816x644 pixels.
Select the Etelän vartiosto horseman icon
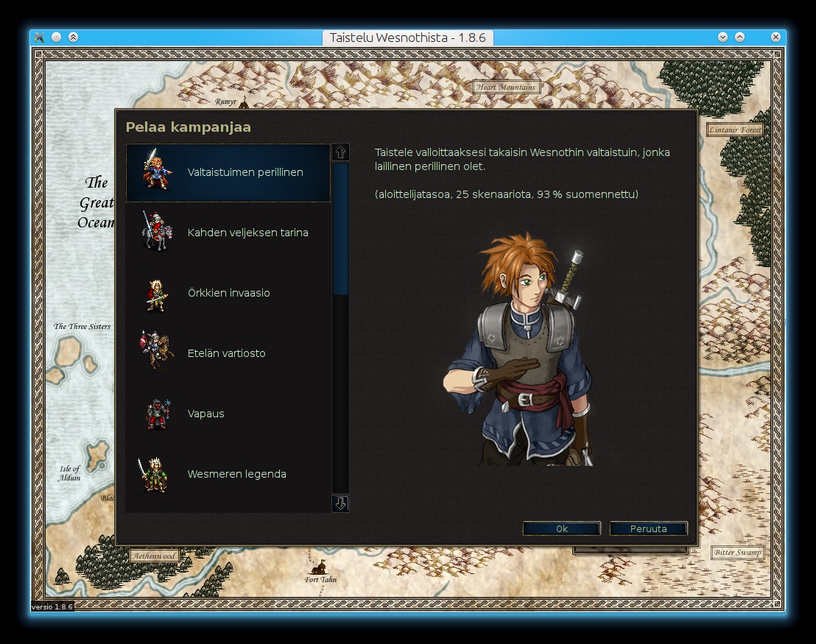(157, 350)
